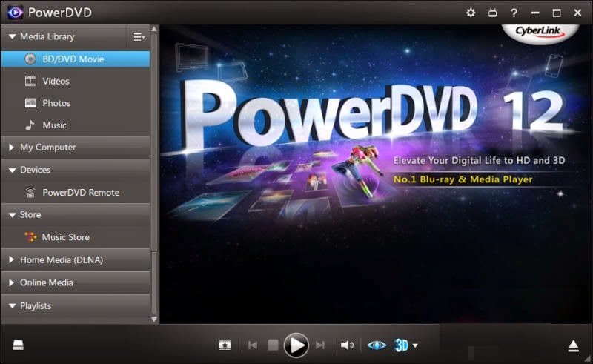Click the Music Store colorful icon

coord(30,237)
